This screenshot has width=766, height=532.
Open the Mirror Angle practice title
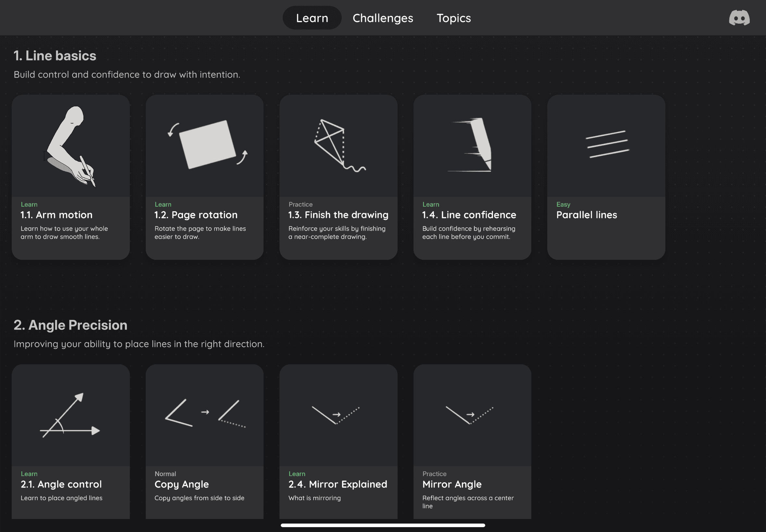[451, 485]
